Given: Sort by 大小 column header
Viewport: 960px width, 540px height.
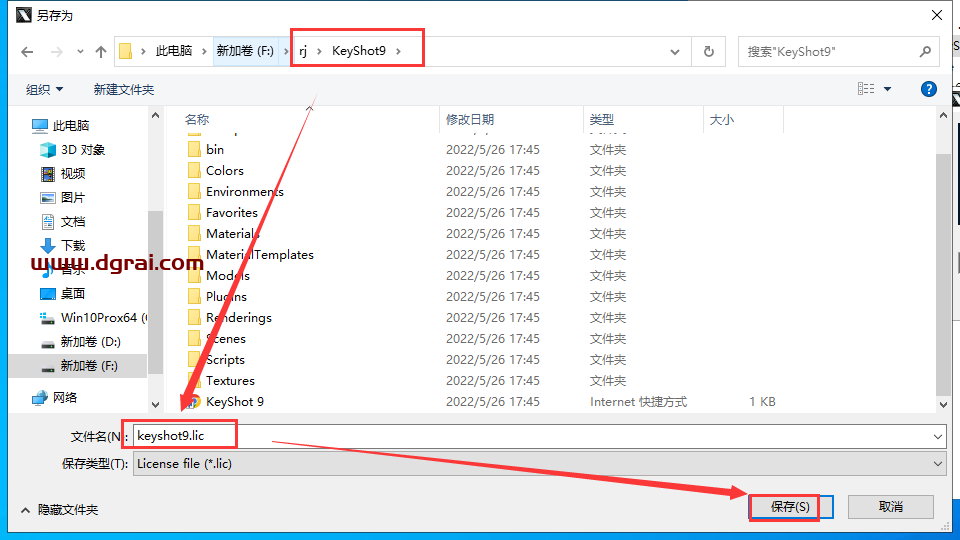Looking at the screenshot, I should 721,120.
